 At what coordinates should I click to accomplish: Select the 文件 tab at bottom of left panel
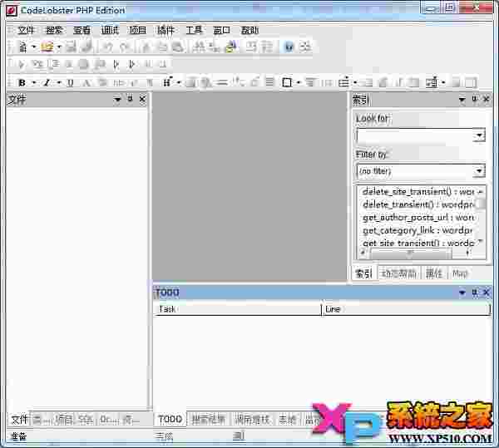(19, 420)
